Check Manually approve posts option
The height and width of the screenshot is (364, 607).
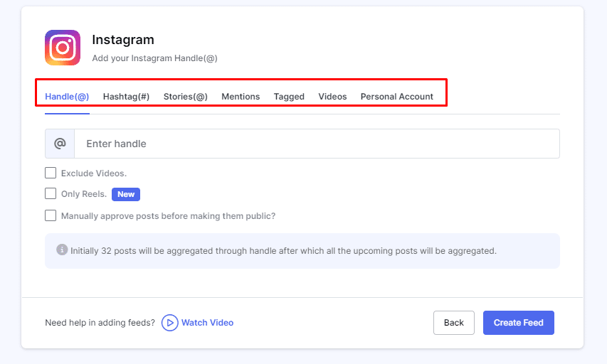click(x=51, y=215)
